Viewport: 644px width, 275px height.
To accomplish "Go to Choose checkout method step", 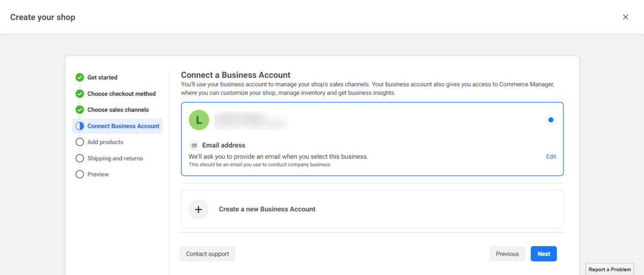I will tap(121, 94).
